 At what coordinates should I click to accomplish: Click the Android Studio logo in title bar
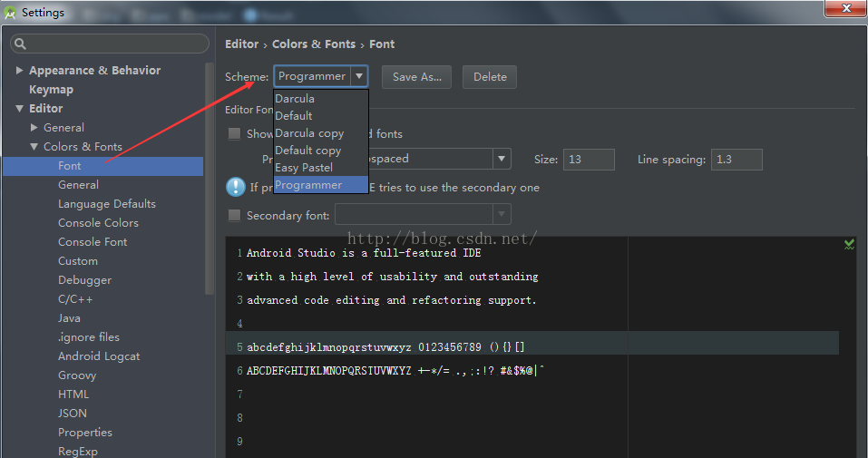click(10, 13)
